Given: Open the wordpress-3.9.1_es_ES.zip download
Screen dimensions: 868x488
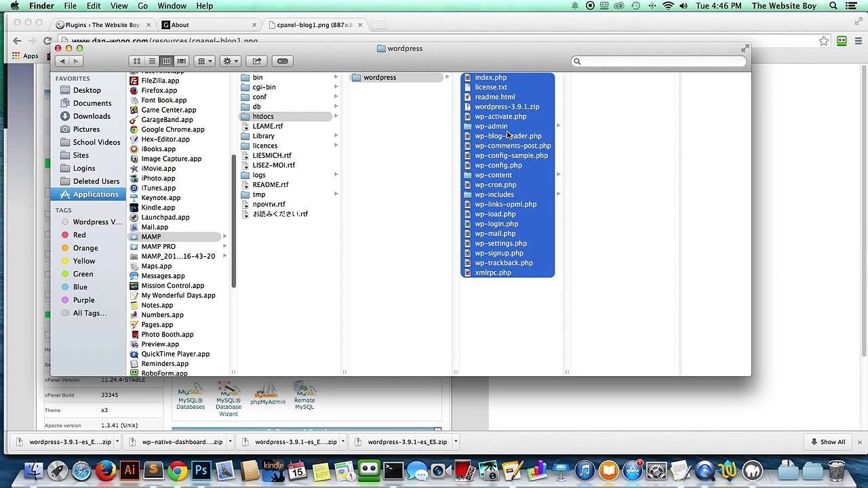Looking at the screenshot, I should coord(407,442).
